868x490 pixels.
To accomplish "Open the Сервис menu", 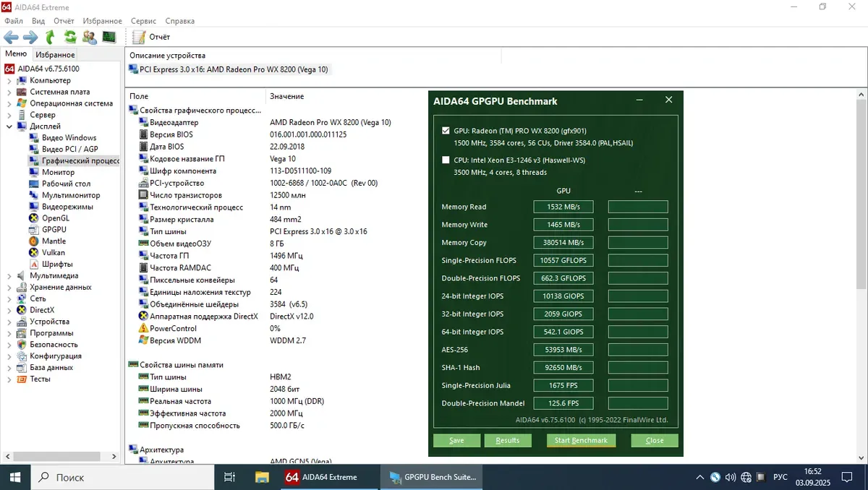I will [x=142, y=21].
